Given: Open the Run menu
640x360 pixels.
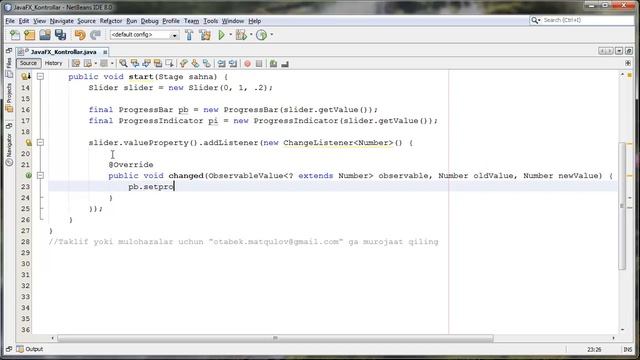Looking at the screenshot, I should pos(131,21).
